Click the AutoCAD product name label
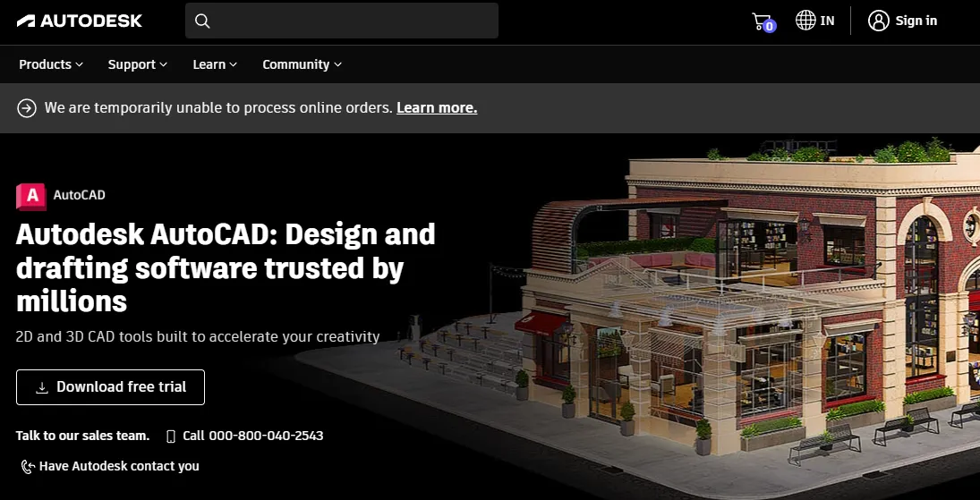The height and width of the screenshot is (500, 980). (x=80, y=195)
